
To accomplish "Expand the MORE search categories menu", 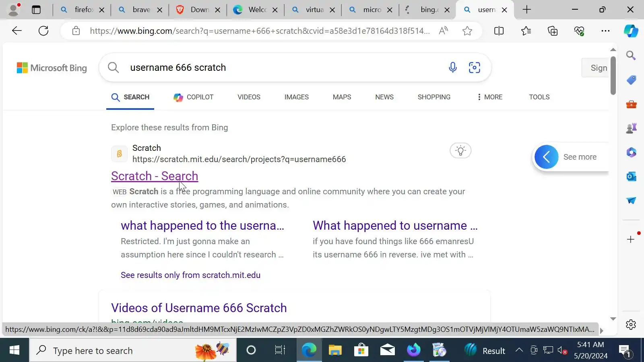I will click(489, 97).
